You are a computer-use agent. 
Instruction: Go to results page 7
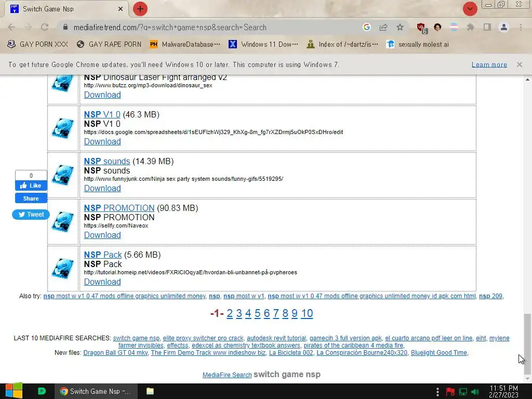pyautogui.click(x=276, y=313)
